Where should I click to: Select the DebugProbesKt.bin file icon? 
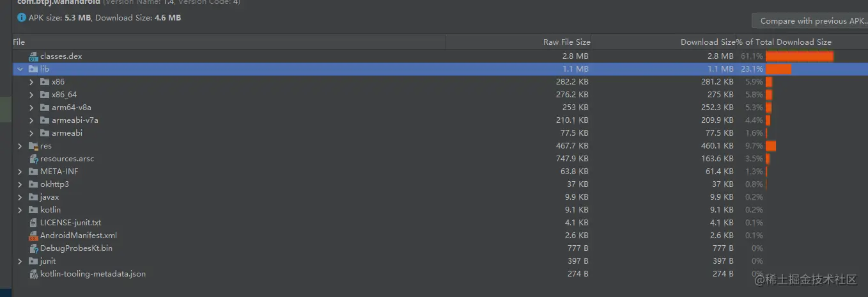click(33, 248)
